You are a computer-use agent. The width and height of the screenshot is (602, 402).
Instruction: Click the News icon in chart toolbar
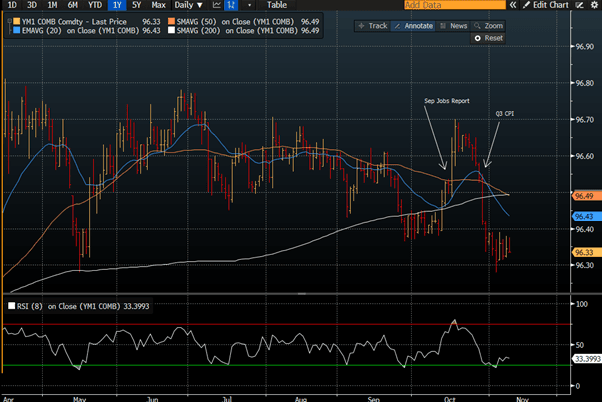445,25
